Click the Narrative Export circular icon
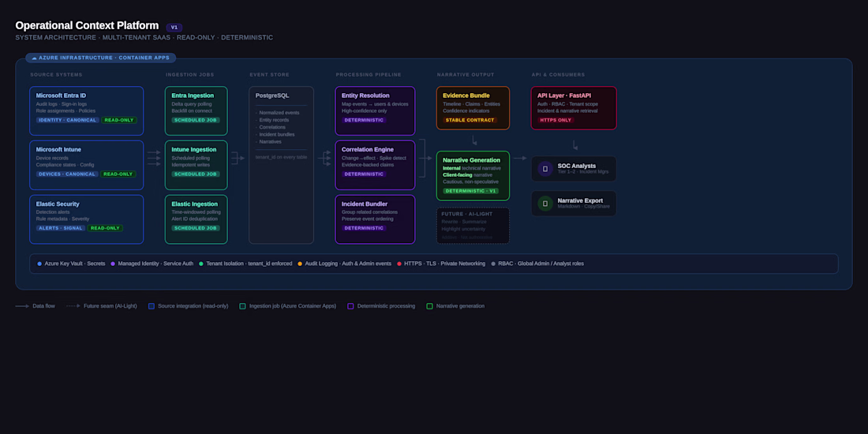Screen dimensions: 868x434 (x=545, y=203)
